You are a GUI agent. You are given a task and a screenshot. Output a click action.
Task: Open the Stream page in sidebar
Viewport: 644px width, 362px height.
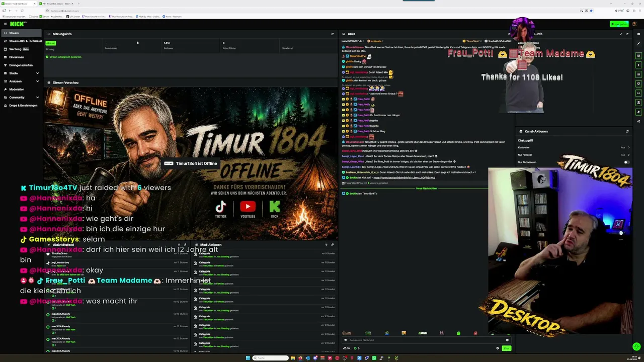[21, 33]
